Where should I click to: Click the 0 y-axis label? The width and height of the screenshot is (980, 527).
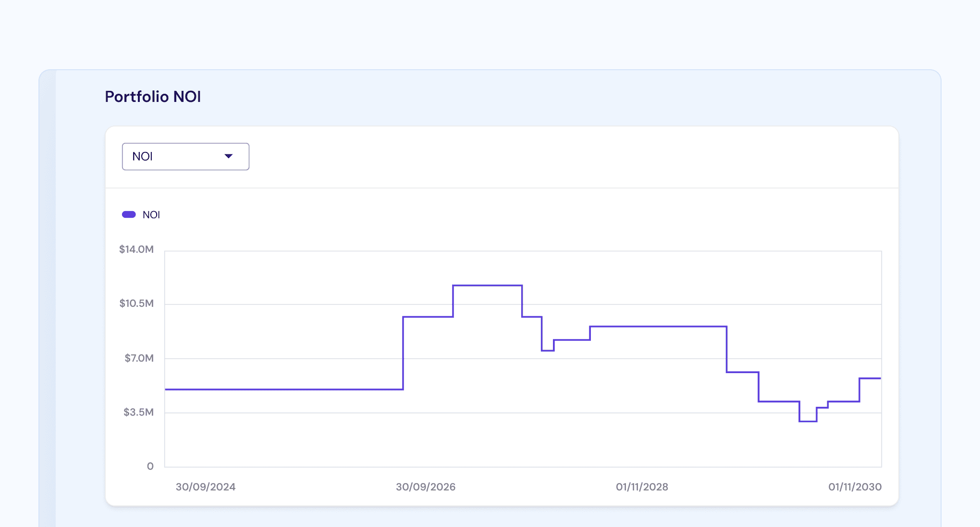click(x=150, y=466)
